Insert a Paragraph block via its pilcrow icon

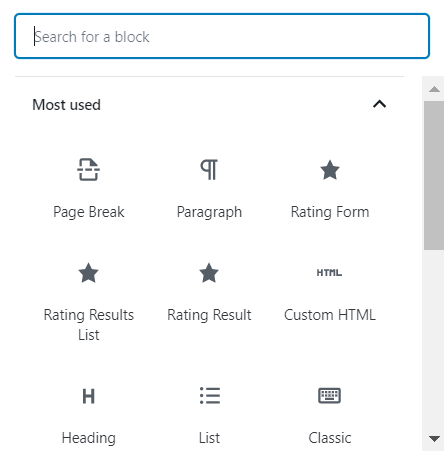pos(209,170)
